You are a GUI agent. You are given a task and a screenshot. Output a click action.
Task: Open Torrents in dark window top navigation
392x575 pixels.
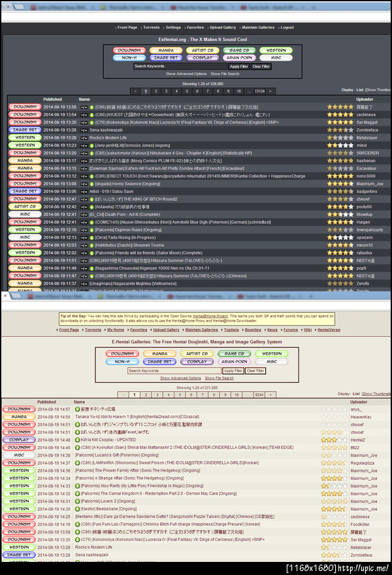[x=152, y=27]
